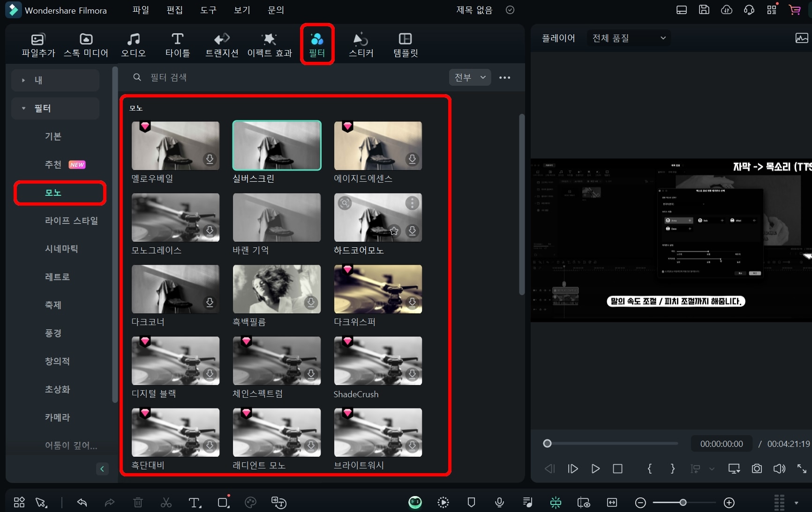The width and height of the screenshot is (812, 512).
Task: Select the 실버스크린 filter thumbnail
Action: pyautogui.click(x=277, y=146)
